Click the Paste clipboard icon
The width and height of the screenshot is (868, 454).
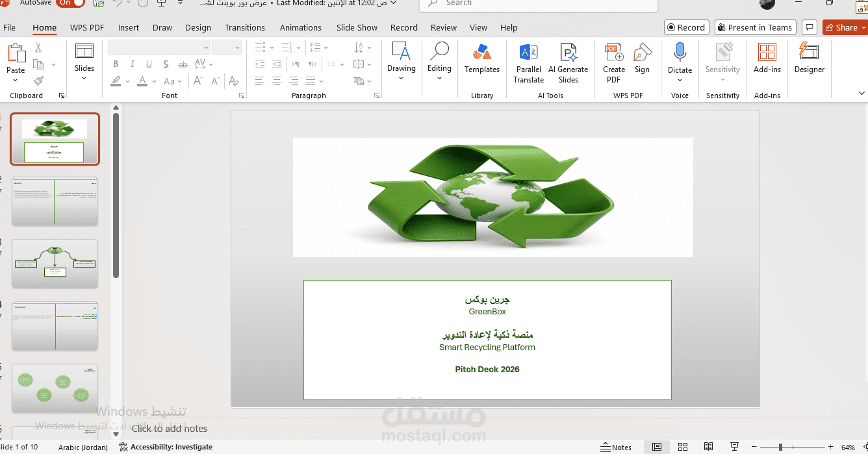point(16,53)
